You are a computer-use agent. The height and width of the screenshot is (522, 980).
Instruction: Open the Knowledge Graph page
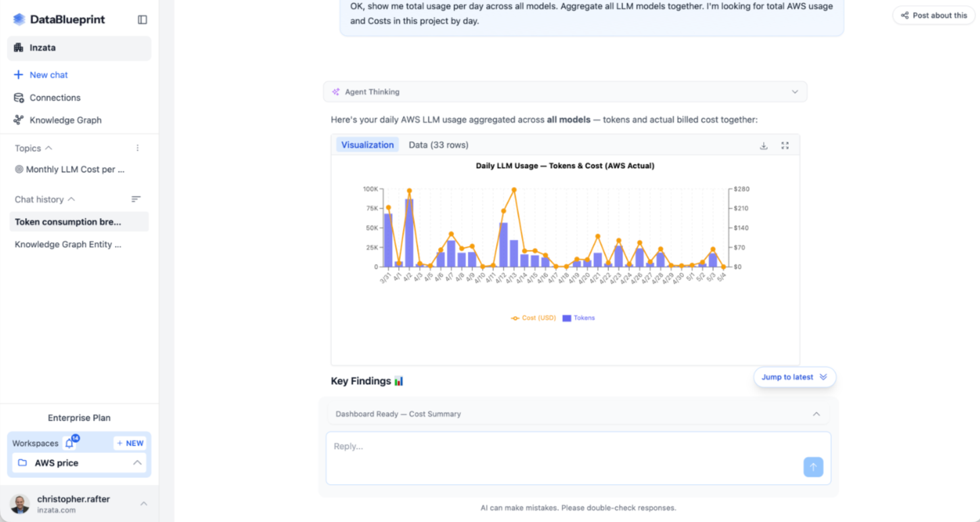[66, 120]
